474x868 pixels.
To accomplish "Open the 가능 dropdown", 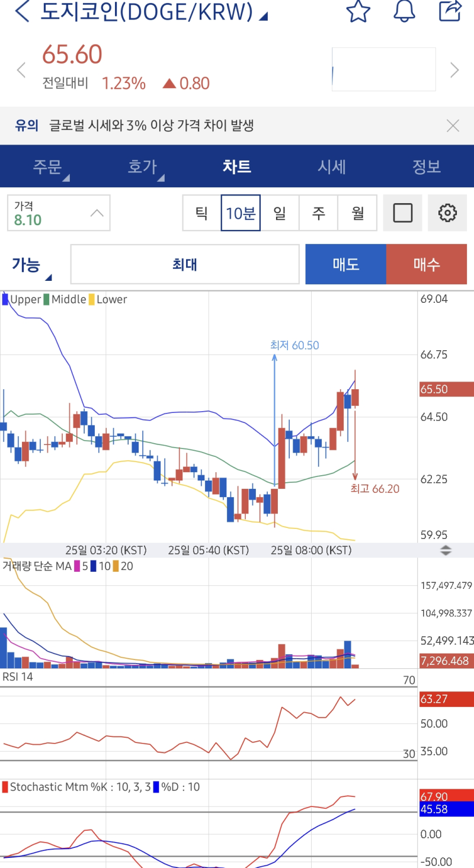I will point(31,265).
